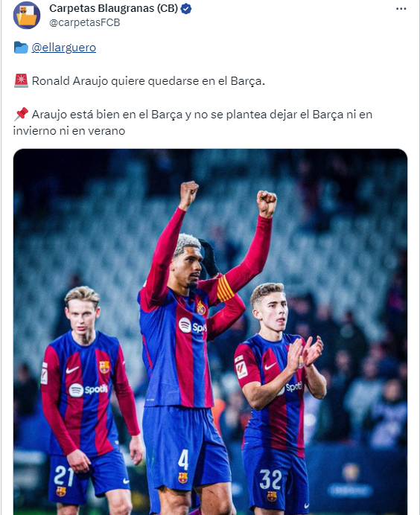Image resolution: width=420 pixels, height=515 pixels.
Task: Click the number 32 on the right player's shorts
Action: 271,479
